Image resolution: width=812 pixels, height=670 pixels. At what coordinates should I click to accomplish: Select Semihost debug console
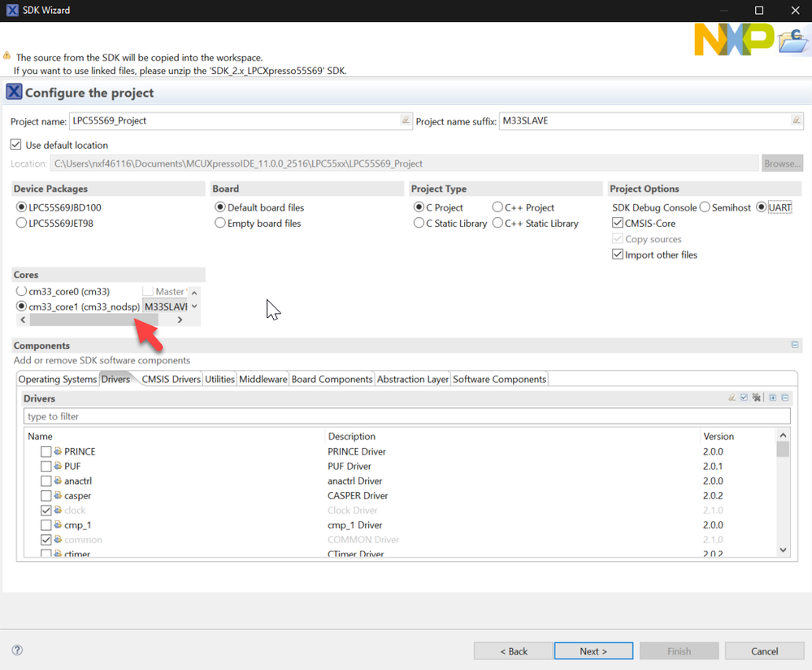point(704,207)
